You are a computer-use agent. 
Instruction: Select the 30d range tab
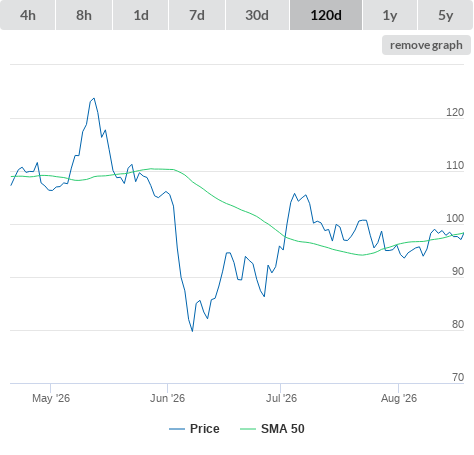tap(257, 15)
